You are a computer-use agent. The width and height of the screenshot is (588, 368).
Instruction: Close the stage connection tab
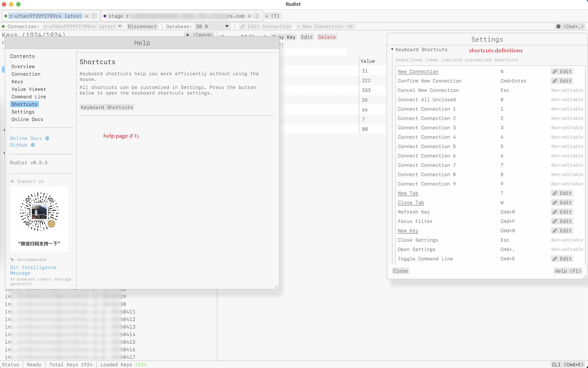tap(249, 16)
